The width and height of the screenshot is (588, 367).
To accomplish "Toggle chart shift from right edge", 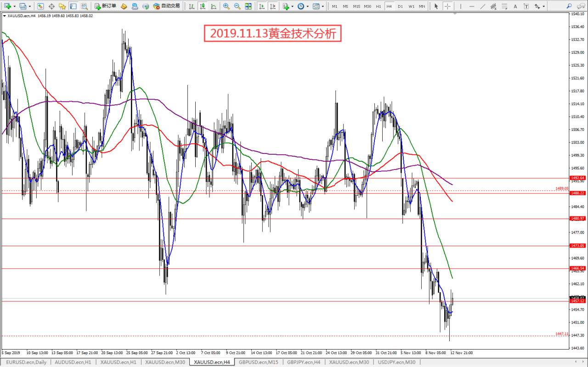I will 272,6.
